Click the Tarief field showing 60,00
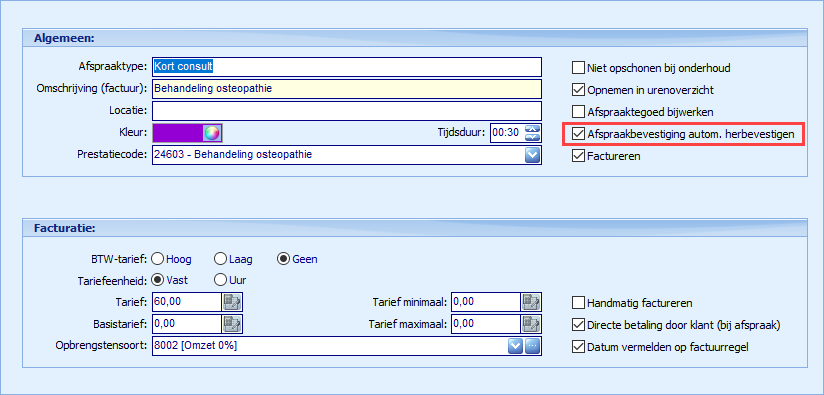Image resolution: width=824 pixels, height=395 pixels. 187,302
